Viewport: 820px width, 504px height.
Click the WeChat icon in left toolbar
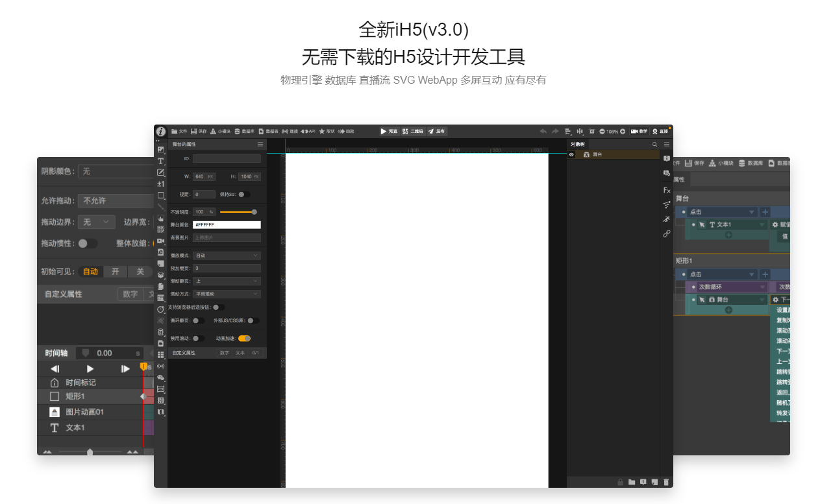160,378
